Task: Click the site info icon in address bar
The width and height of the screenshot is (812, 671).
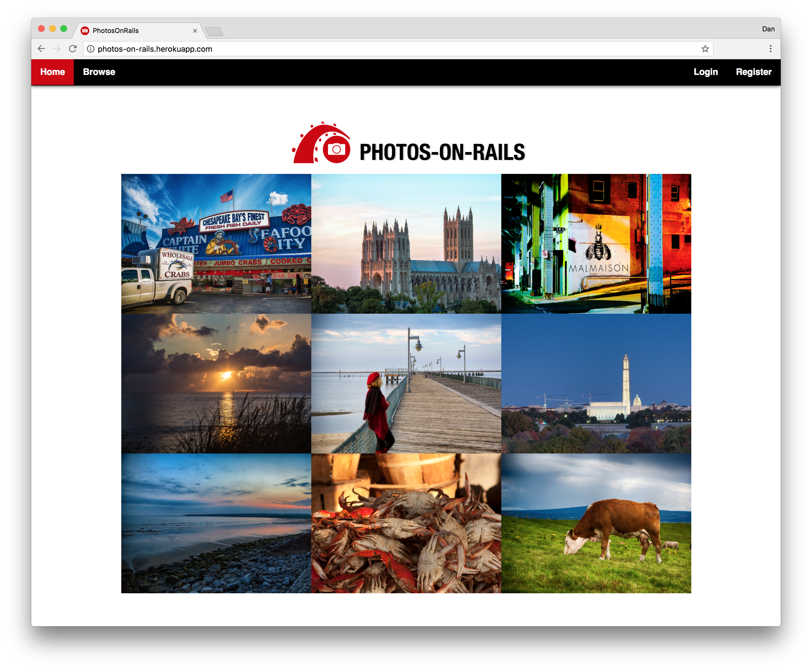Action: 91,49
